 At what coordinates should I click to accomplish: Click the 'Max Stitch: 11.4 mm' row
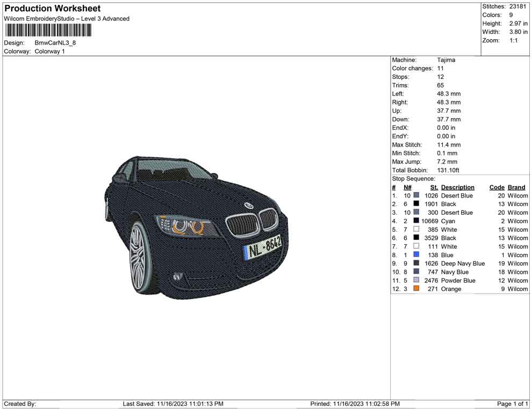pyautogui.click(x=426, y=145)
